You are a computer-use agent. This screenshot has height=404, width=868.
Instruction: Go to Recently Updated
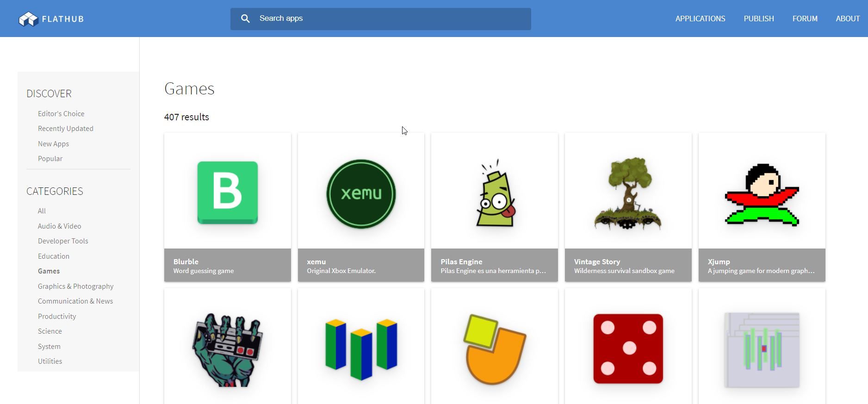[x=66, y=129]
